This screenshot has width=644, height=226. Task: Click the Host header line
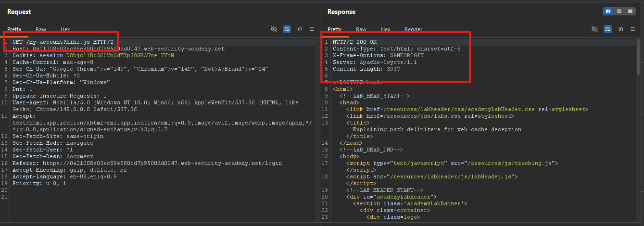[118, 49]
